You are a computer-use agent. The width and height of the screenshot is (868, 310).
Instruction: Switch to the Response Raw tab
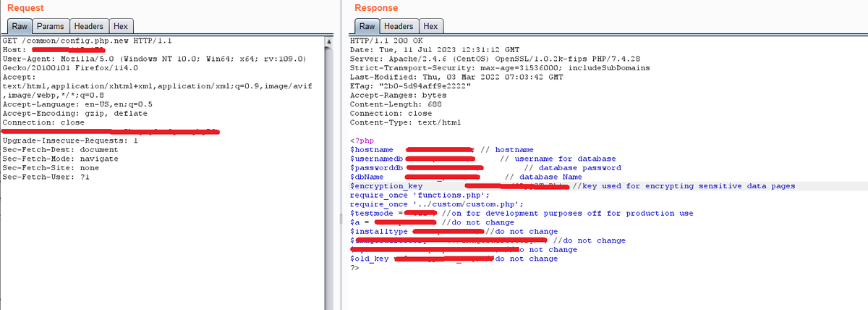tap(366, 26)
